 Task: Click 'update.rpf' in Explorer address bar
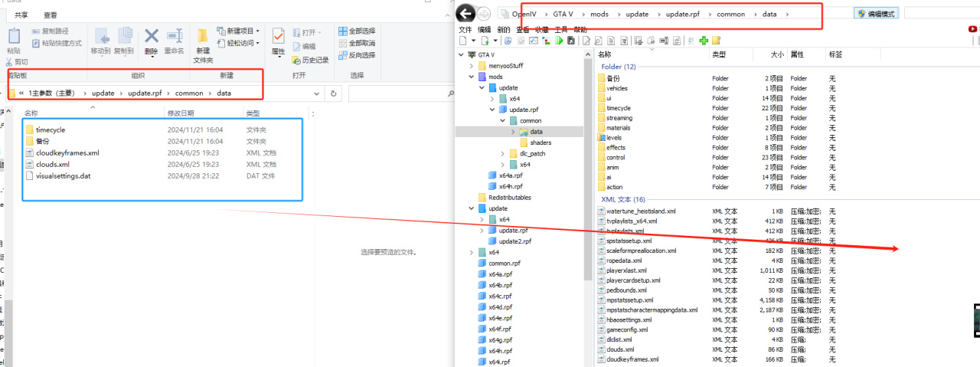tap(145, 93)
